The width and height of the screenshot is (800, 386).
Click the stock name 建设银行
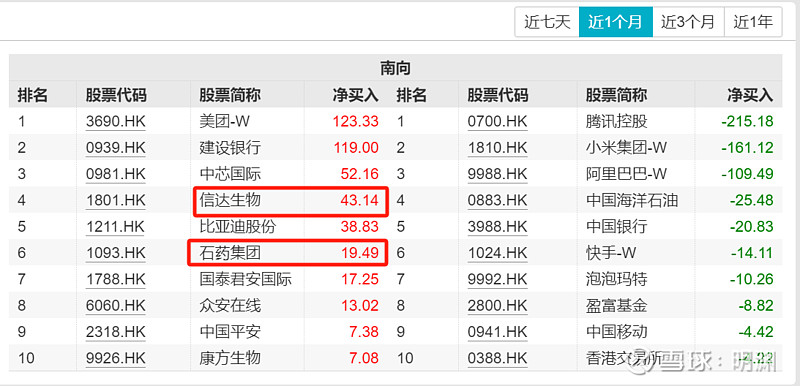[230, 148]
